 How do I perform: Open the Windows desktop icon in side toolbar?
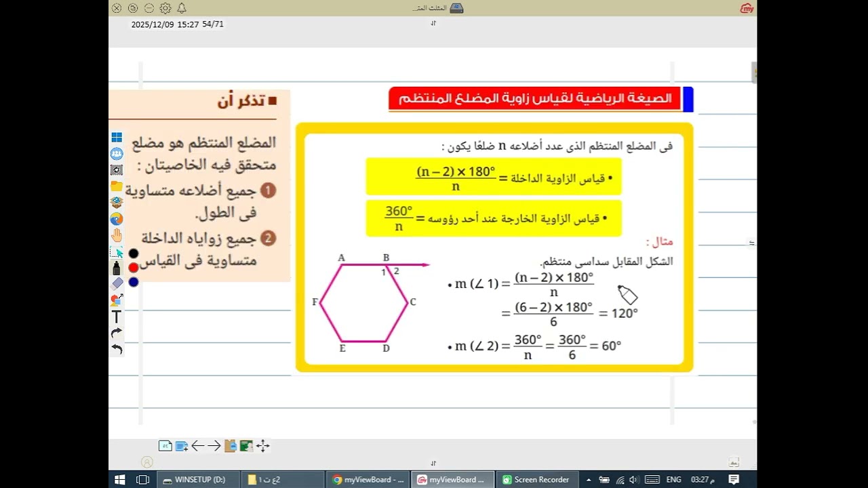pos(117,138)
